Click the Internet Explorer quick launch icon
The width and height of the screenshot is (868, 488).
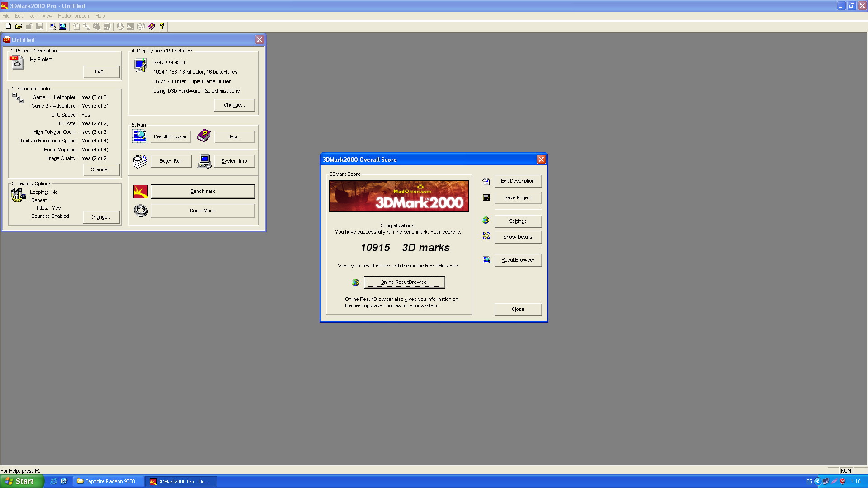pyautogui.click(x=53, y=481)
